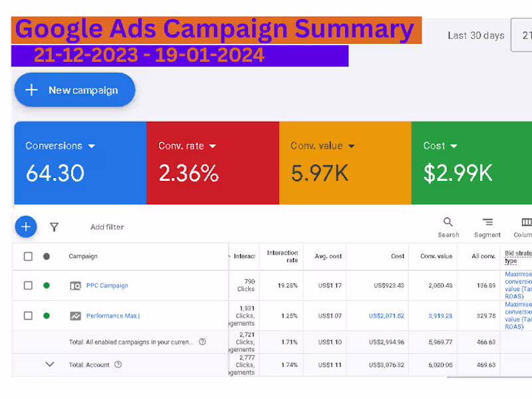
Task: Open the Search magnifier tool
Action: coord(448,227)
